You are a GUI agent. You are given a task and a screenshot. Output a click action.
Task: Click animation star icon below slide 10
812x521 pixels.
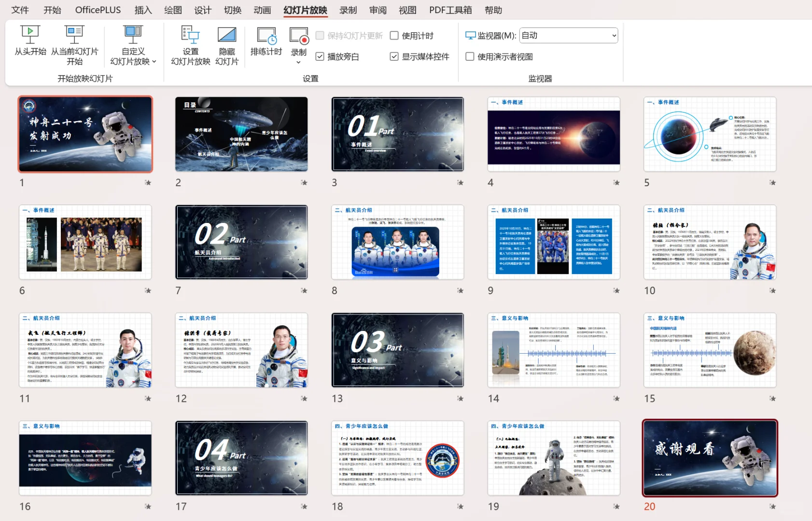pos(772,290)
